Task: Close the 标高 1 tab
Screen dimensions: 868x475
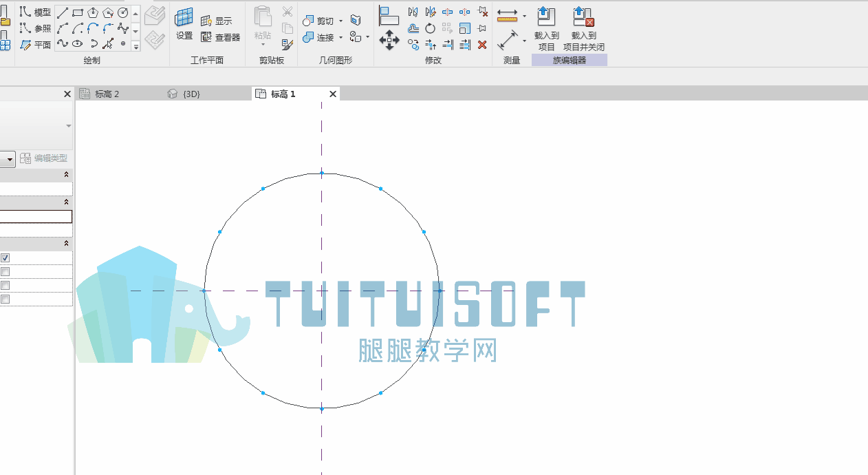Action: tap(333, 94)
